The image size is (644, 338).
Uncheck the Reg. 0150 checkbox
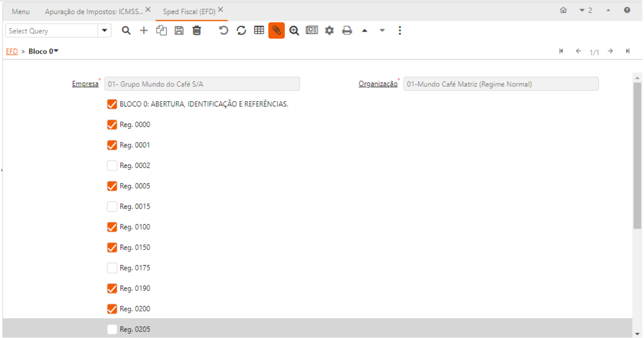point(112,248)
